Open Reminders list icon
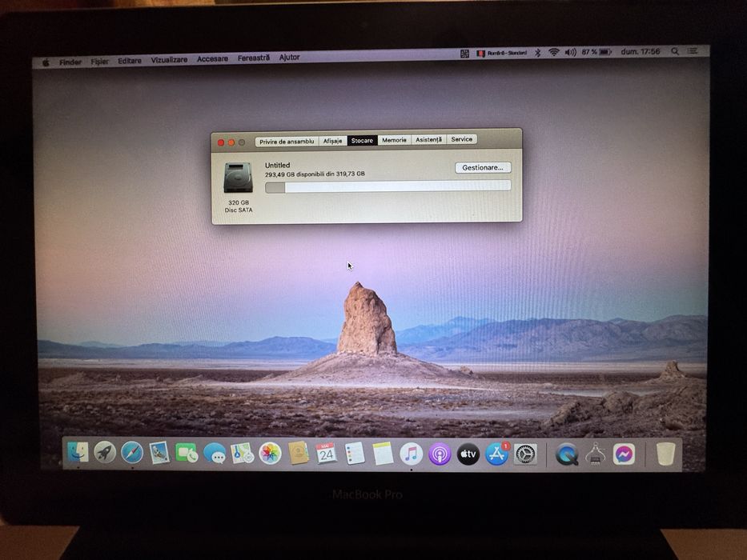 pyautogui.click(x=355, y=454)
